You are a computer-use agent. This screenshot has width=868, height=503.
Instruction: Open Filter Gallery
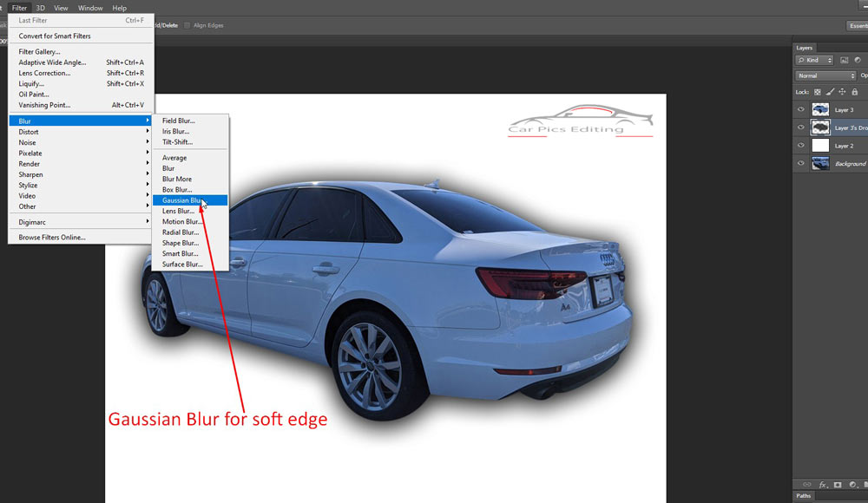(x=80, y=51)
